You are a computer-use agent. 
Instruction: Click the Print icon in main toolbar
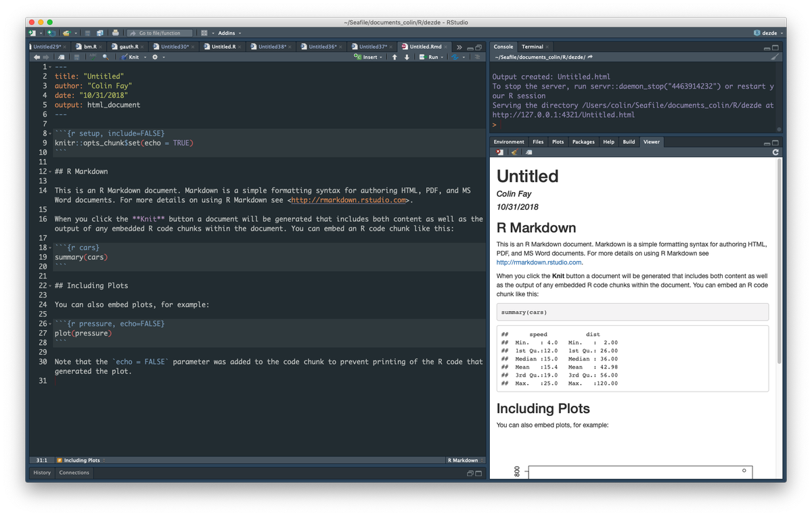pos(116,32)
